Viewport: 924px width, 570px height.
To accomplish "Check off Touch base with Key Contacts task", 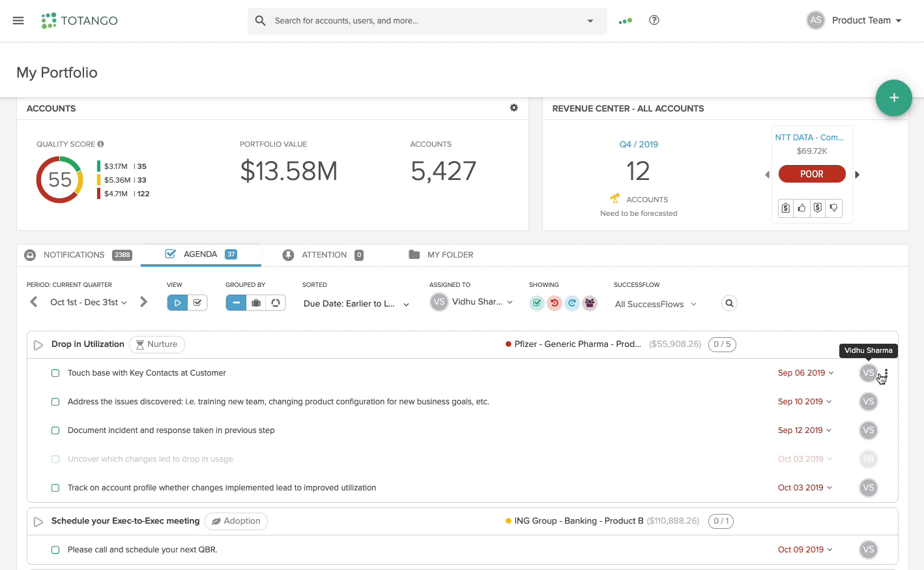I will click(55, 373).
